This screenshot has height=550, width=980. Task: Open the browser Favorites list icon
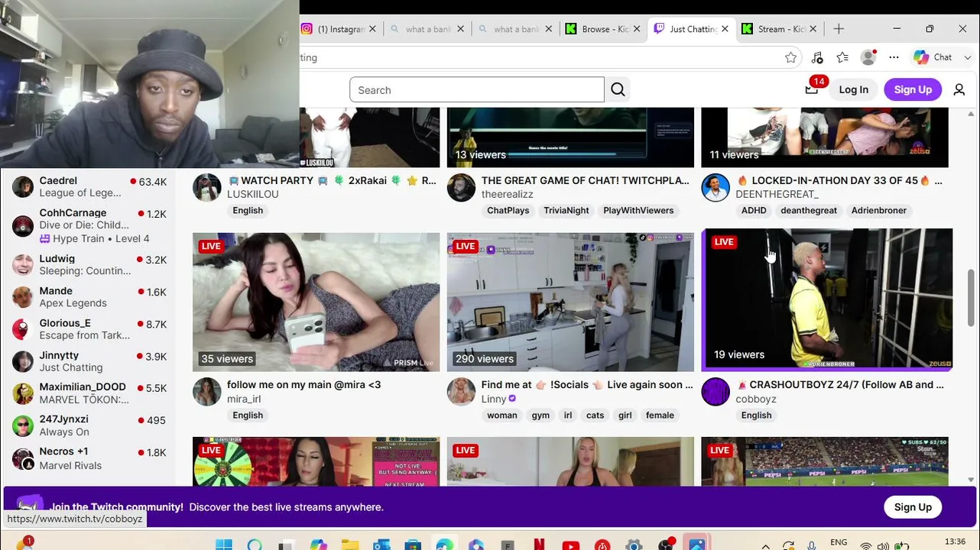[842, 57]
